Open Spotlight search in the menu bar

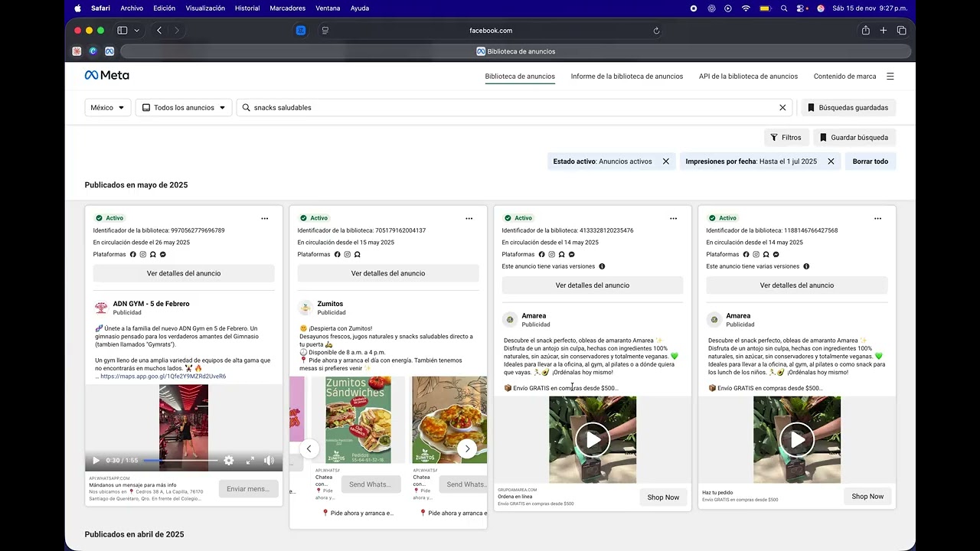(783, 8)
